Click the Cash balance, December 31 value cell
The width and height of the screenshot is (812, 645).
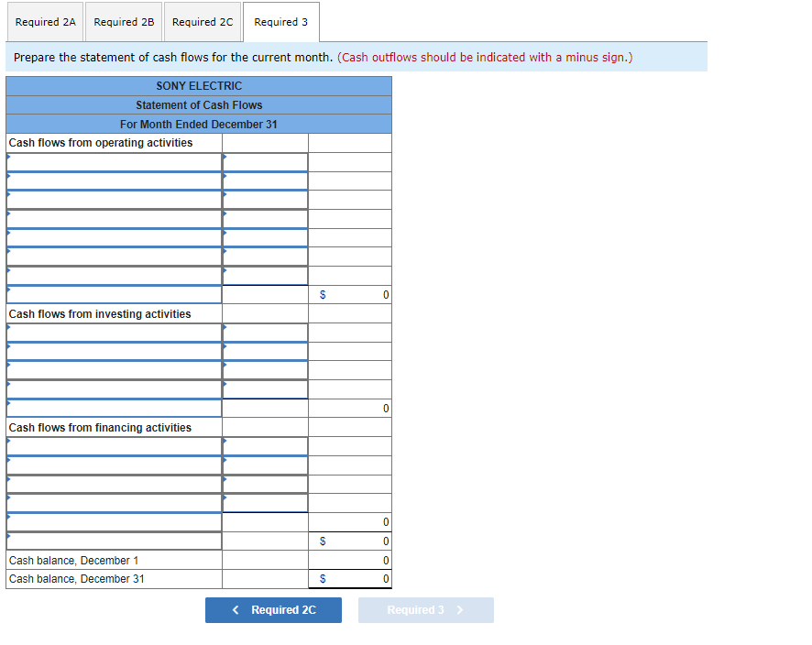point(350,579)
